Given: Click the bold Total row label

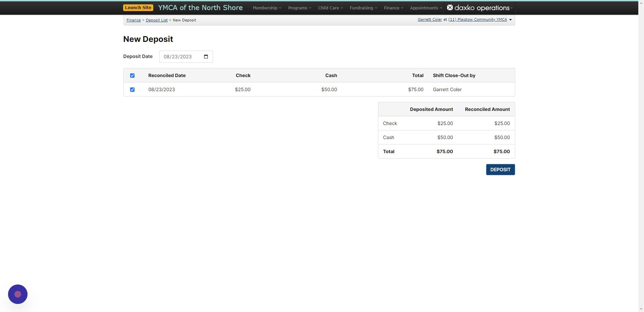Looking at the screenshot, I should pyautogui.click(x=389, y=151).
